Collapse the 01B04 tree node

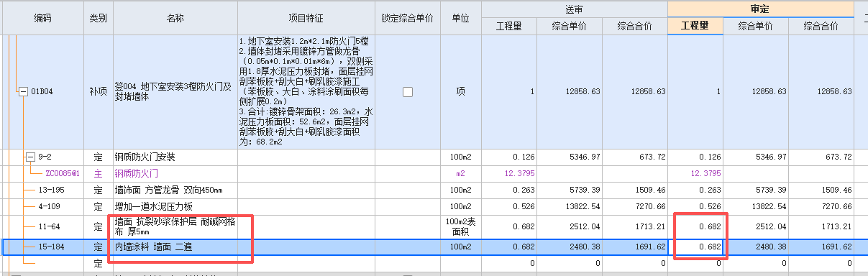(23, 92)
